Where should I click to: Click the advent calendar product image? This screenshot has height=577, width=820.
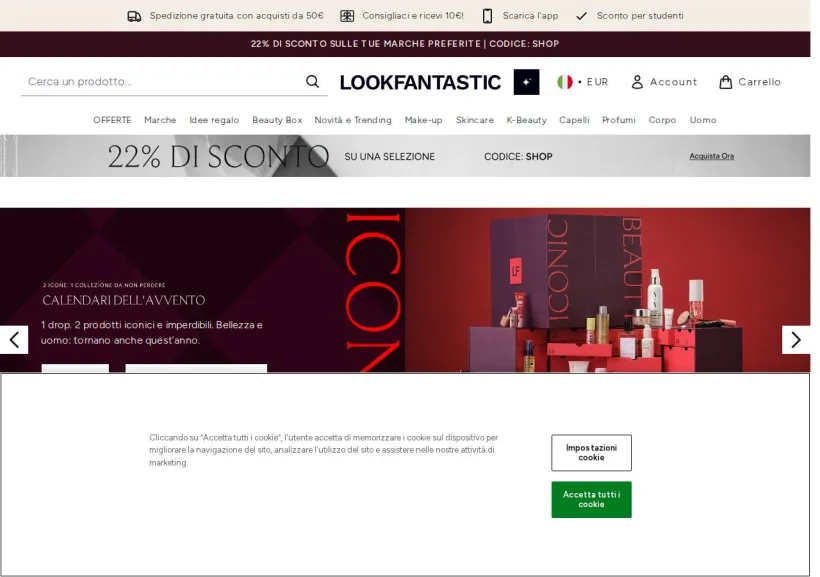(x=608, y=290)
